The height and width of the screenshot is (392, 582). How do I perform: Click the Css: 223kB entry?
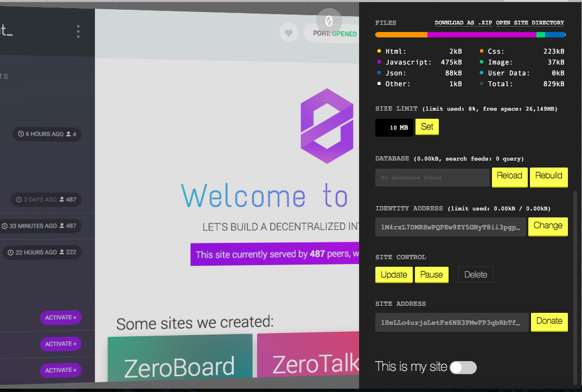point(522,52)
